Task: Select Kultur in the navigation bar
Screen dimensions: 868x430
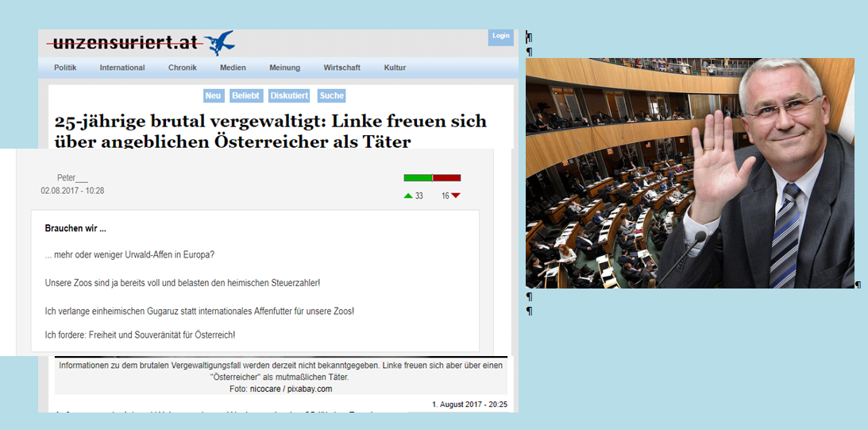Action: click(x=395, y=68)
